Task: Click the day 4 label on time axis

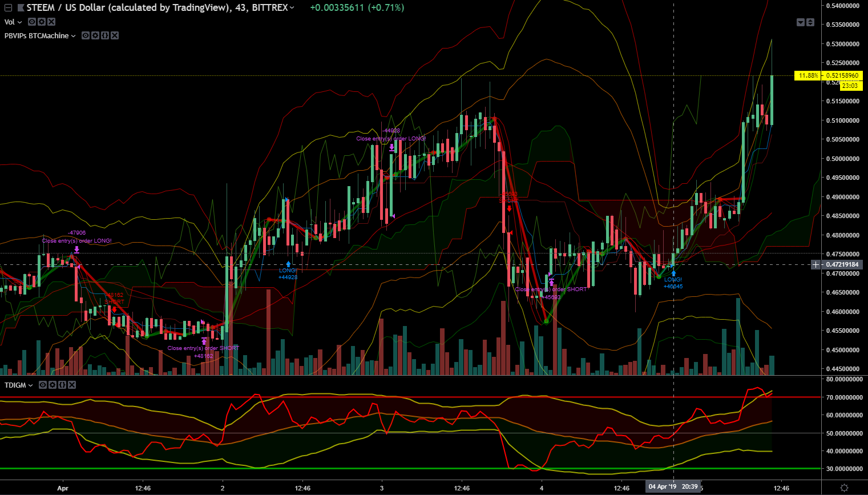Action: point(542,488)
